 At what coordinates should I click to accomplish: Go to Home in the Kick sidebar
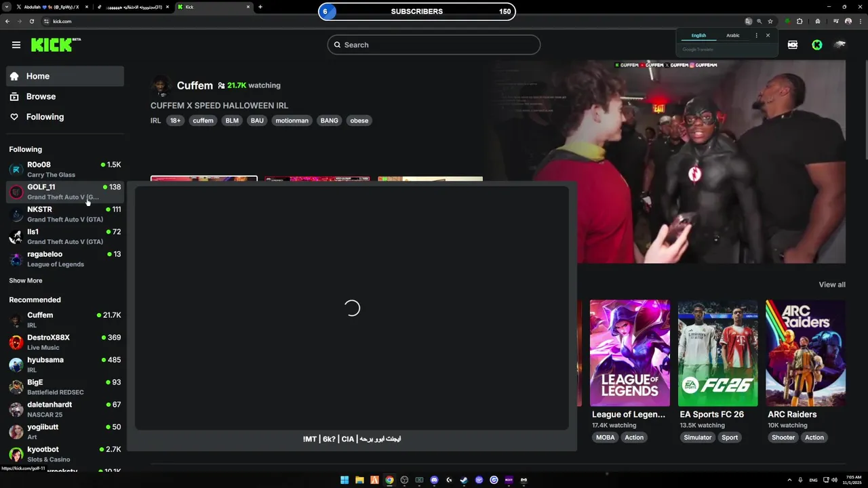(65, 76)
